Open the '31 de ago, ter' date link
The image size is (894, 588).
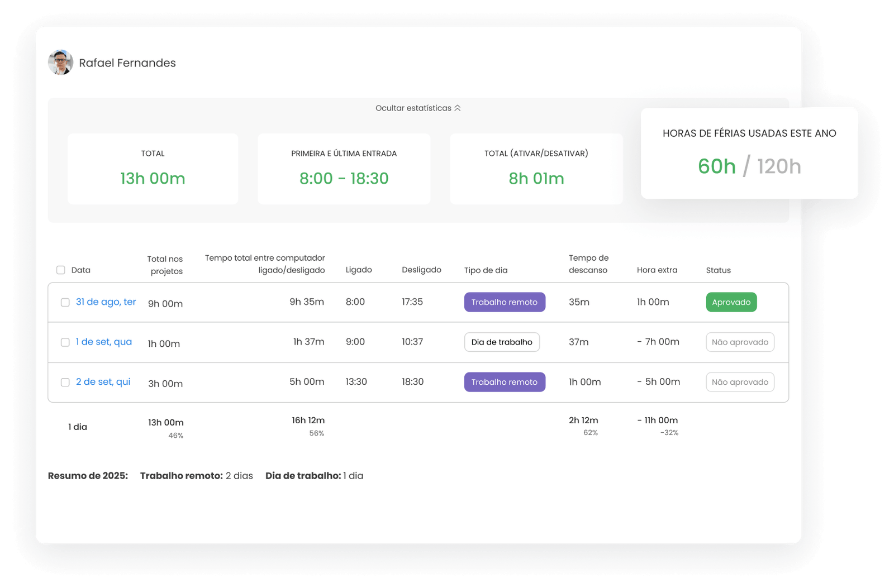coord(106,302)
